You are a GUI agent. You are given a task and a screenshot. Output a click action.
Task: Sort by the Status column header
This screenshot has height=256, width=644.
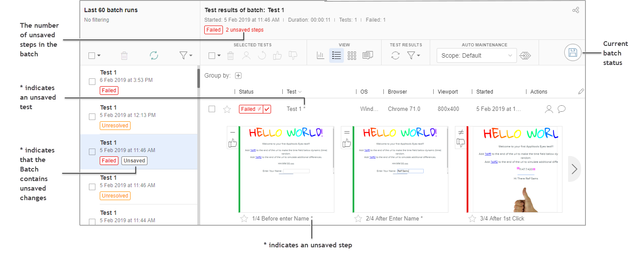click(x=246, y=92)
